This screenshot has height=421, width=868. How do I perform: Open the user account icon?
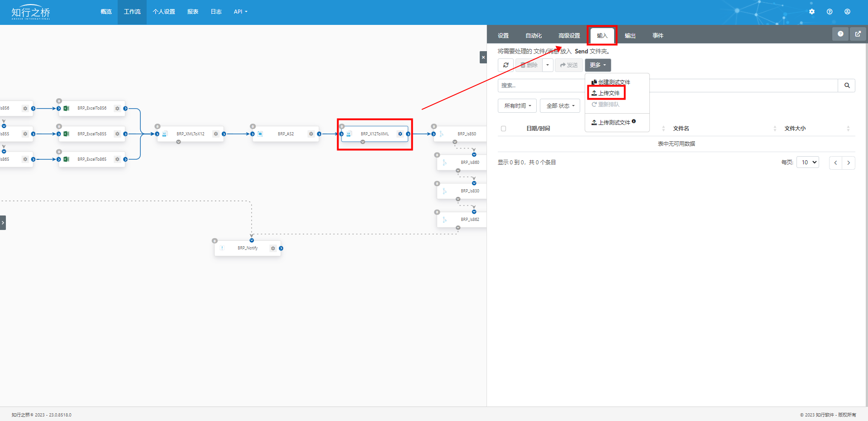(847, 12)
